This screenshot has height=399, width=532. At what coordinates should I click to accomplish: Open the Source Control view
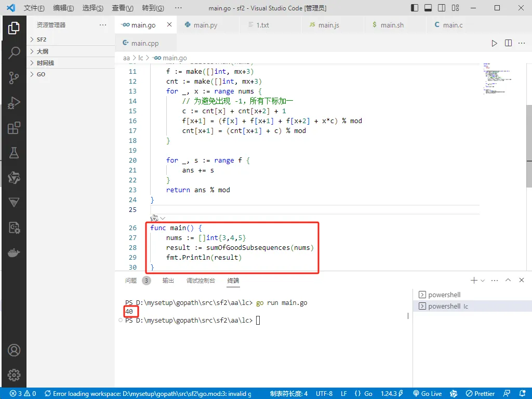point(14,78)
